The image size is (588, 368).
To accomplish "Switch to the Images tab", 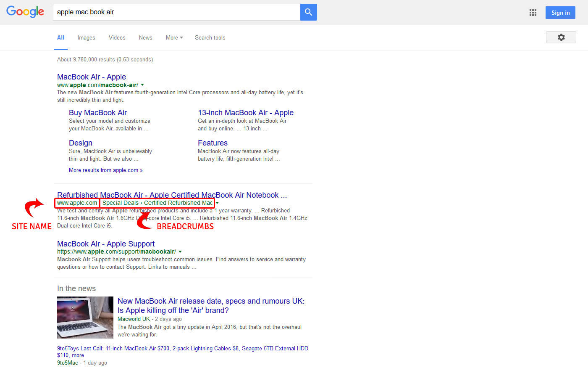I will (x=86, y=38).
